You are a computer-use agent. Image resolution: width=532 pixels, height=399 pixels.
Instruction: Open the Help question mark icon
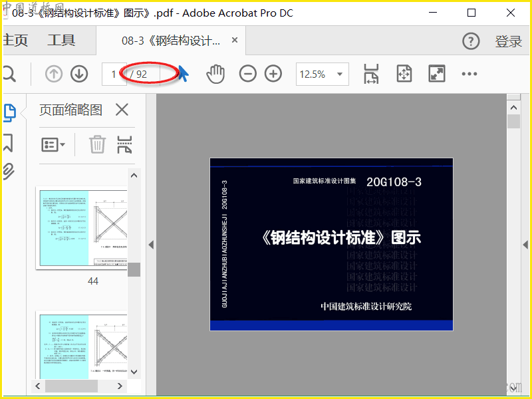[x=471, y=41]
